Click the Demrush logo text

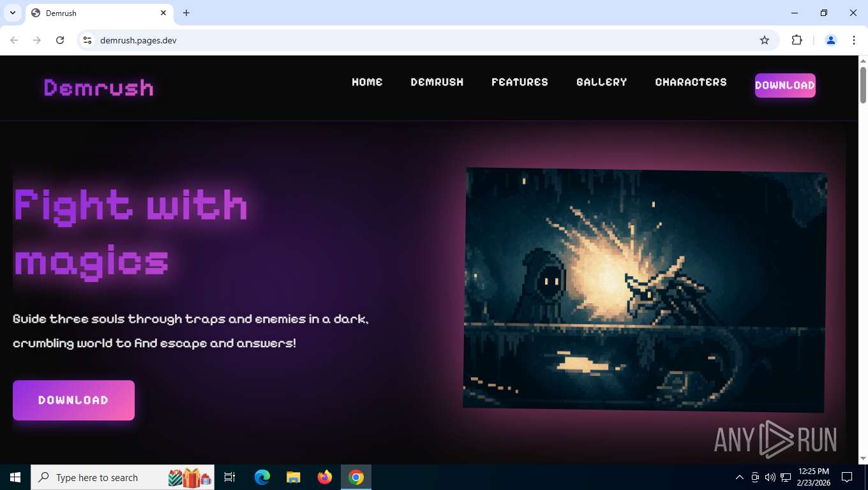click(x=99, y=87)
